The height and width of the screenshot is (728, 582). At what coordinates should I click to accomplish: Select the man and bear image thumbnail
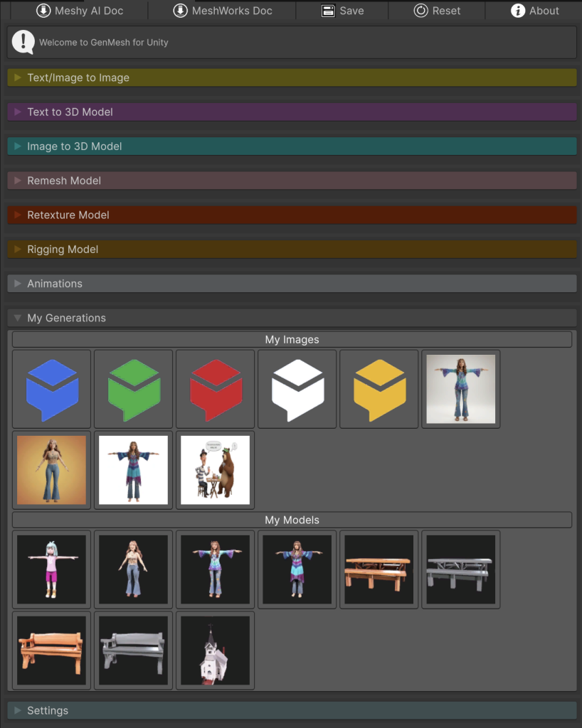pyautogui.click(x=216, y=470)
